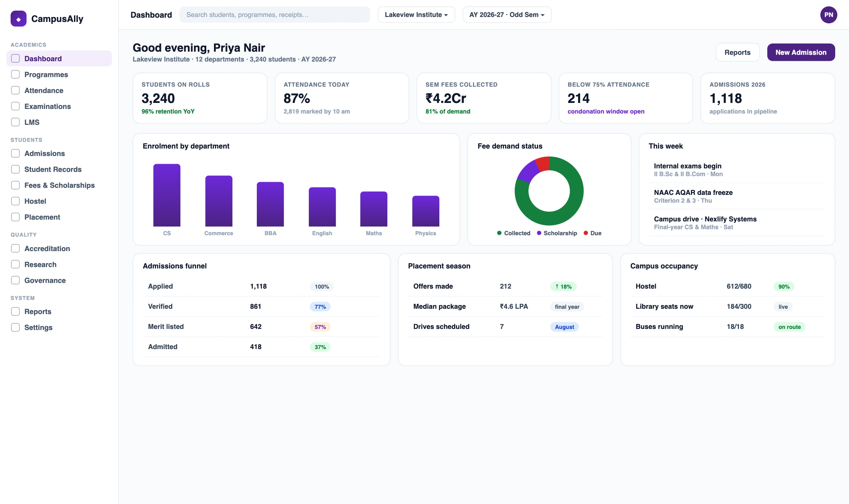Click the ₹4.6 LPA median package value
This screenshot has width=849, height=504.
pos(514,306)
